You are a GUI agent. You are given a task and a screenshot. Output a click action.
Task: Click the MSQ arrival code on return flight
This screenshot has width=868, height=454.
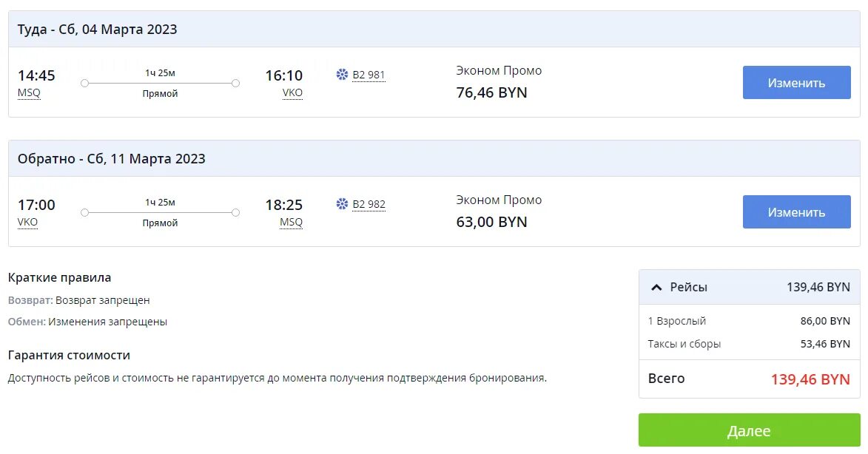coord(291,223)
